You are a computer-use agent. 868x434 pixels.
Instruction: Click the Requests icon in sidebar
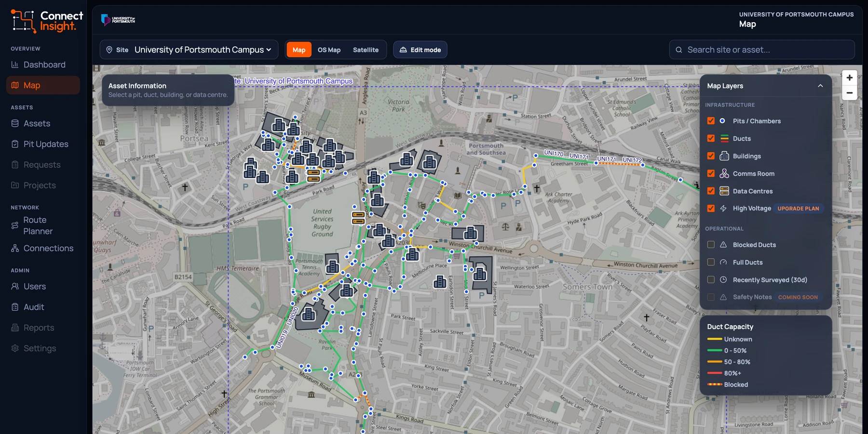(15, 165)
